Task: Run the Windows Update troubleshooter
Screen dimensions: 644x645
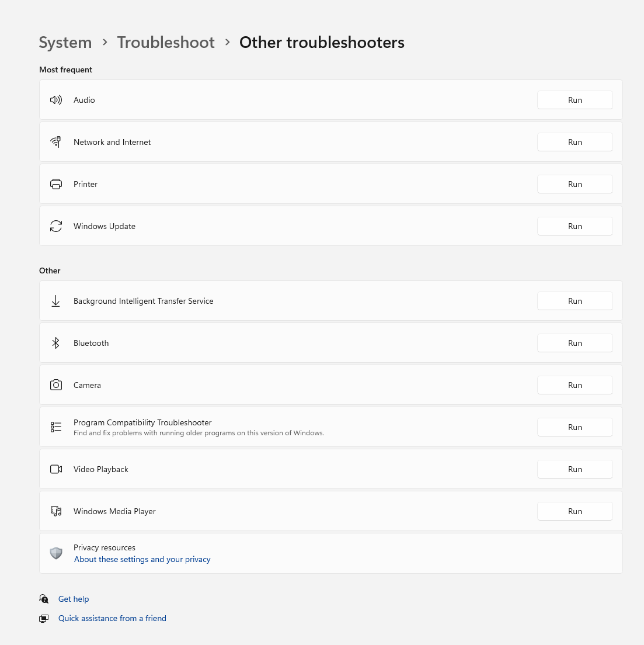Action: click(575, 226)
